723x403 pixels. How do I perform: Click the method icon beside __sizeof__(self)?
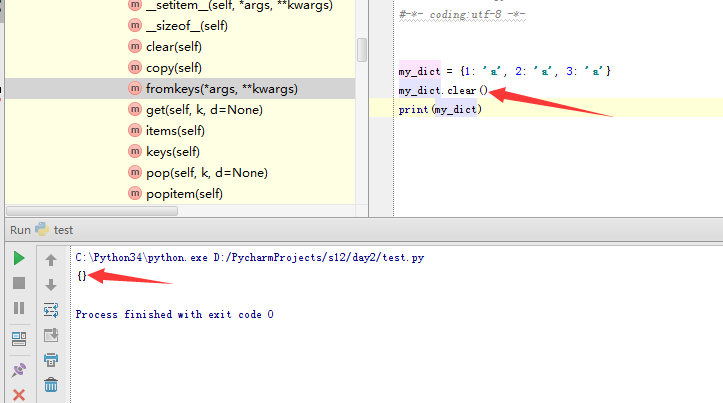135,25
